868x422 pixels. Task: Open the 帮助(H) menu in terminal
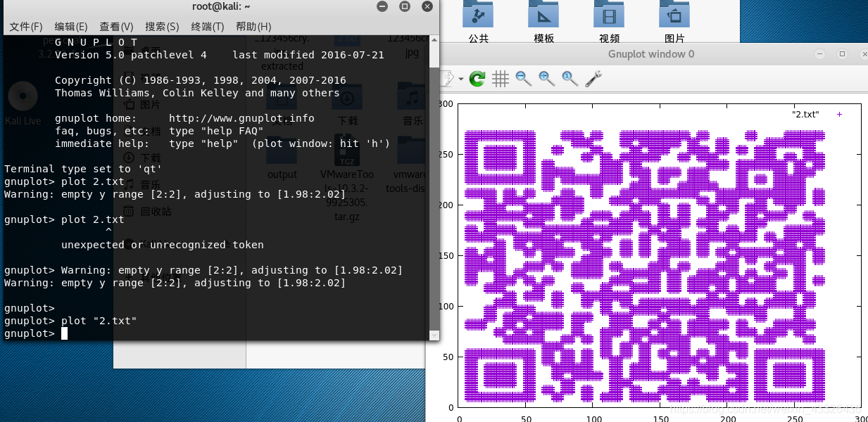(253, 27)
